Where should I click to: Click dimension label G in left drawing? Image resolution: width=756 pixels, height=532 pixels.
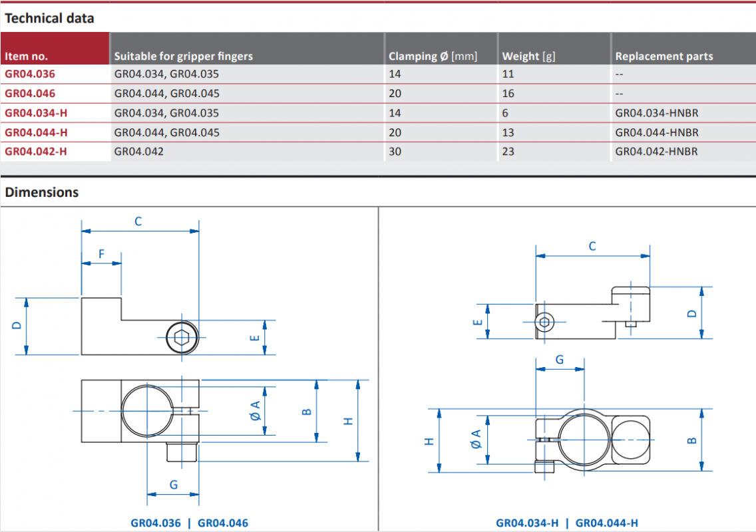174,485
